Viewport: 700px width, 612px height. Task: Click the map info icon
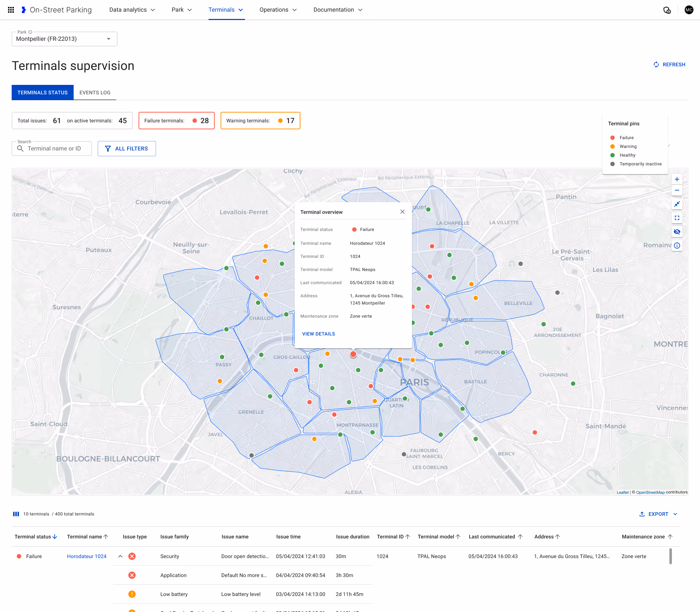[677, 246]
